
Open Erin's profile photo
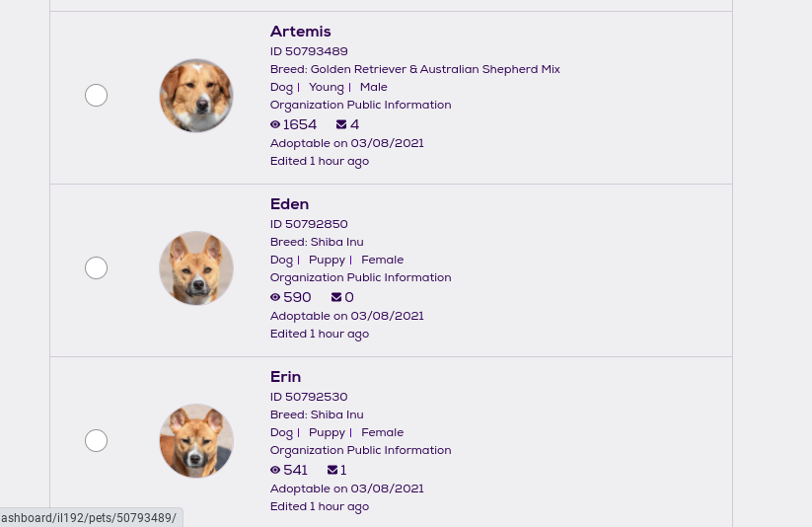coord(196,441)
